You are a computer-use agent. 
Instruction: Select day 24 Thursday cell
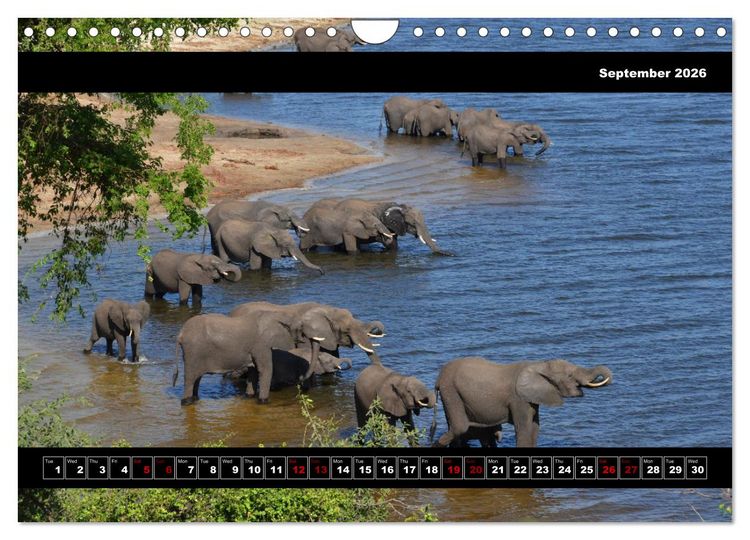(563, 468)
